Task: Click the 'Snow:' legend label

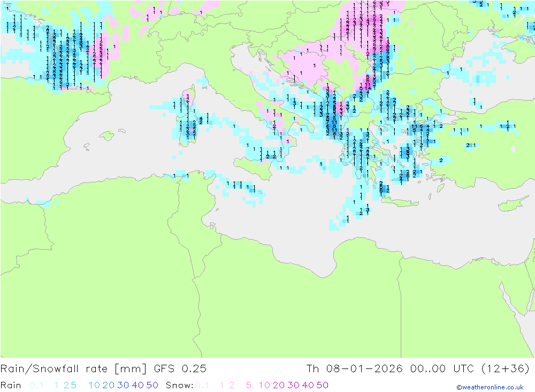Action: click(x=179, y=385)
